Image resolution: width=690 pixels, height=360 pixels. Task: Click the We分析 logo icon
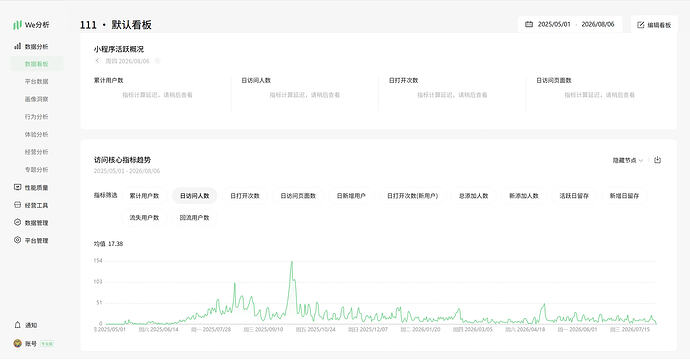pos(17,25)
